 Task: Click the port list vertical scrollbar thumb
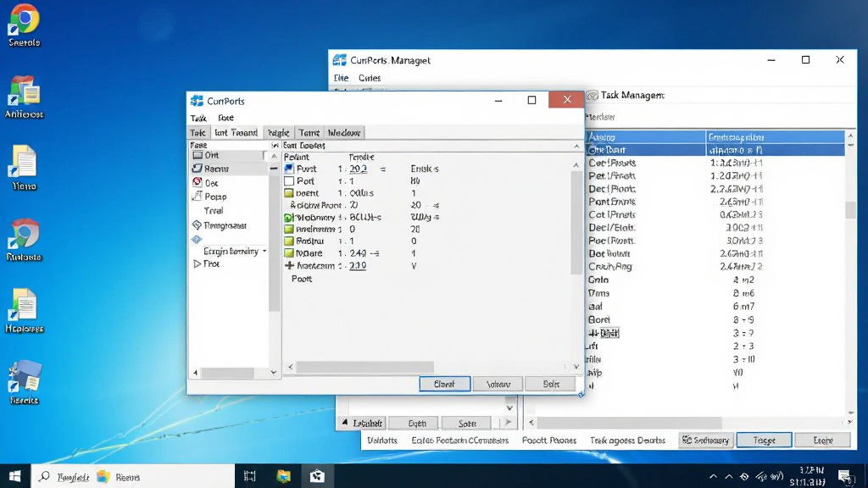tap(576, 223)
